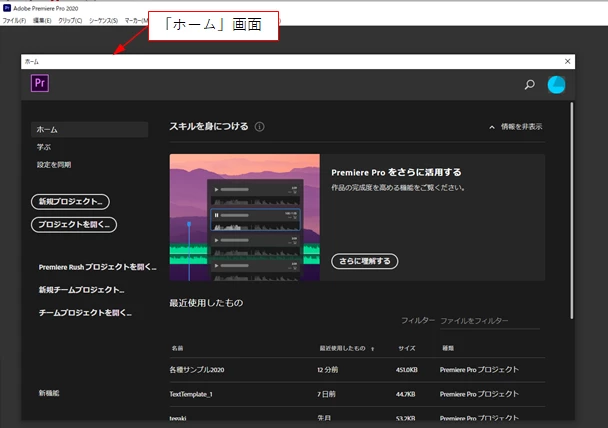Click the ファイルをフィルター input field
The image size is (608, 428).
[490, 321]
